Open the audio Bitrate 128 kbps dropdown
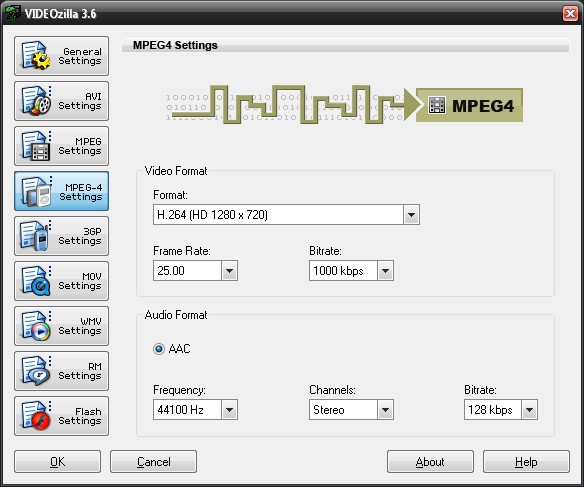The image size is (584, 487). pos(529,410)
